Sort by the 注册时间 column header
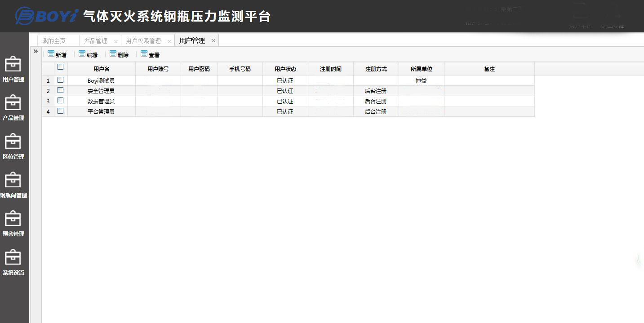This screenshot has width=644, height=323. pyautogui.click(x=330, y=69)
